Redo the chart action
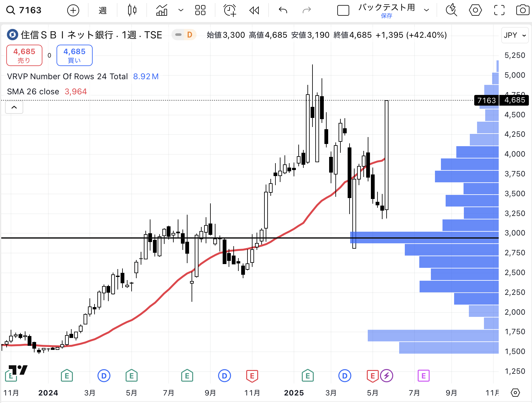The width and height of the screenshot is (532, 403). tap(307, 10)
